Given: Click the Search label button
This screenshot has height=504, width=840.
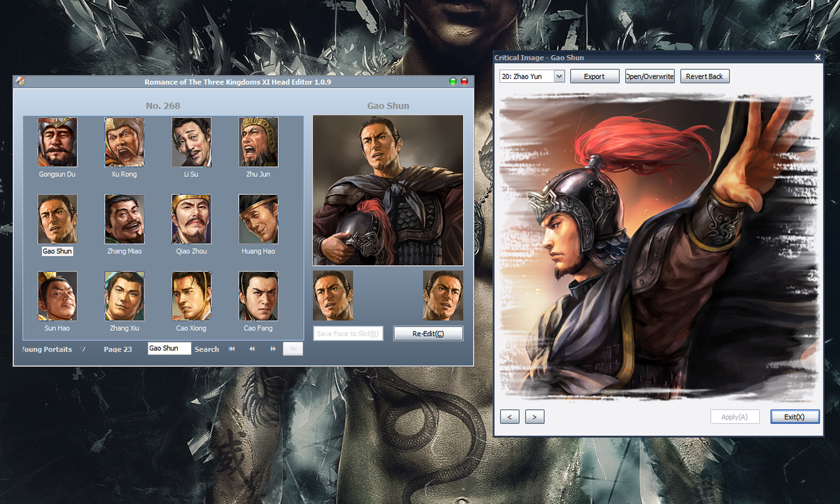Looking at the screenshot, I should 207,349.
